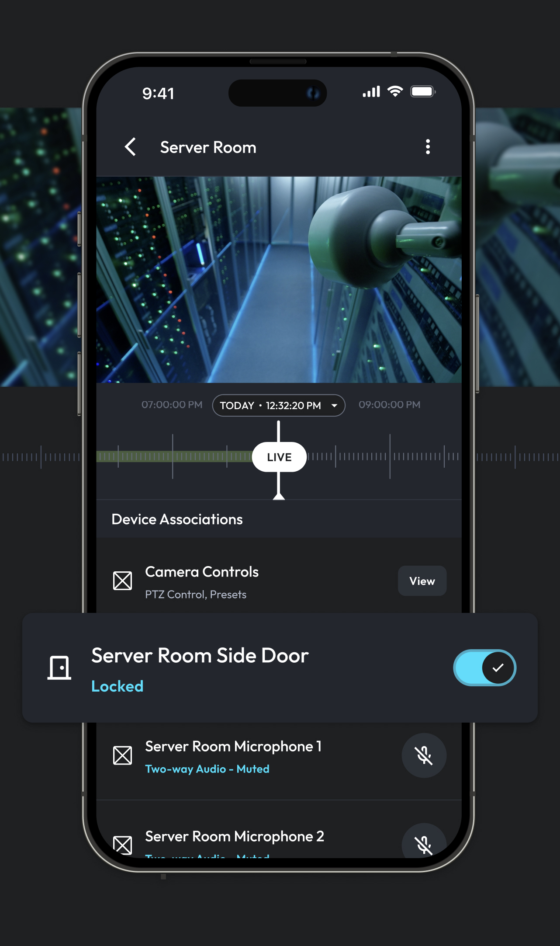The width and height of the screenshot is (560, 946).
Task: Click the Locked status text
Action: (117, 686)
